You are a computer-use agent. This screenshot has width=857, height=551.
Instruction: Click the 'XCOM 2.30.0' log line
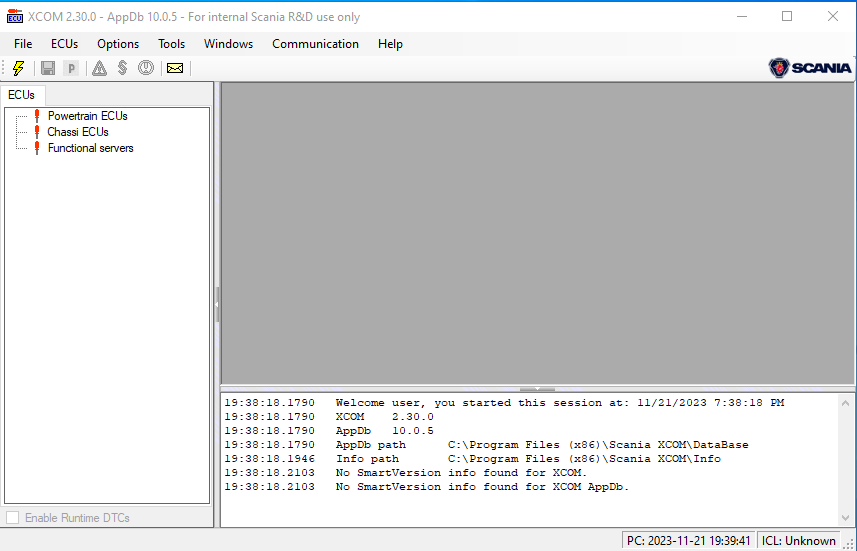coord(329,417)
